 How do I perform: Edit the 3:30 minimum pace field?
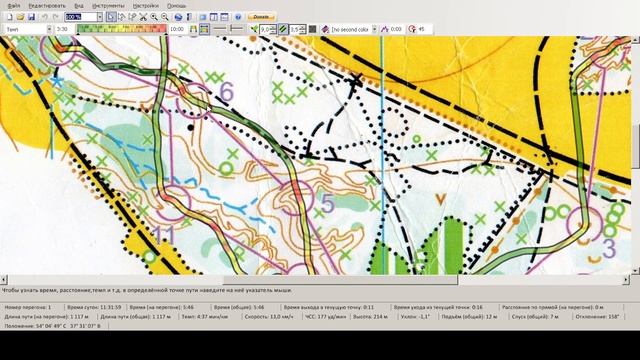65,29
